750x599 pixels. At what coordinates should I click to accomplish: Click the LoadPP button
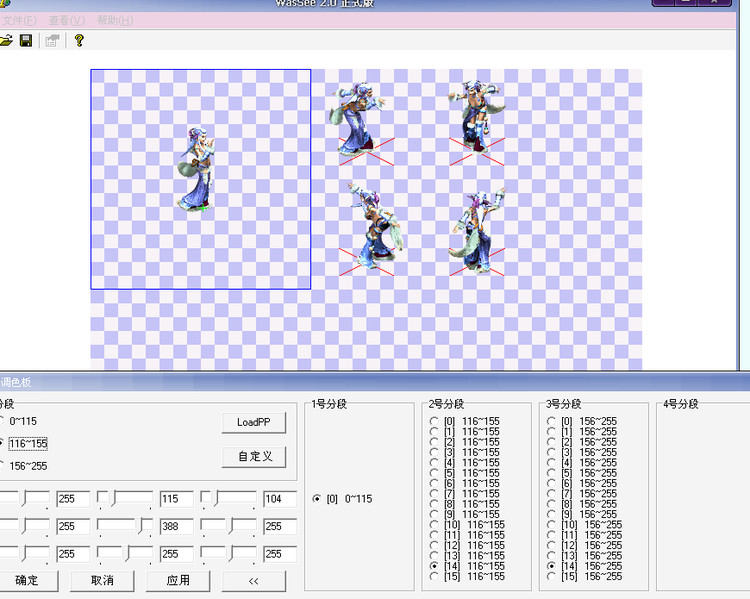click(x=254, y=422)
